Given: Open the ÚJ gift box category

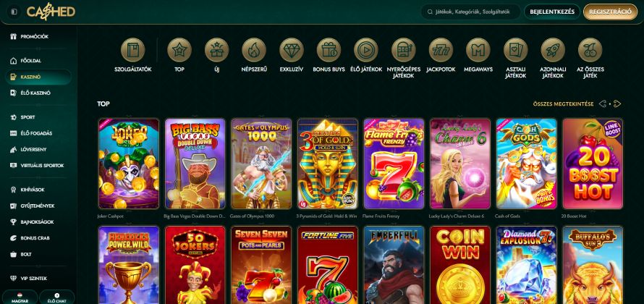Looking at the screenshot, I should pyautogui.click(x=216, y=50).
